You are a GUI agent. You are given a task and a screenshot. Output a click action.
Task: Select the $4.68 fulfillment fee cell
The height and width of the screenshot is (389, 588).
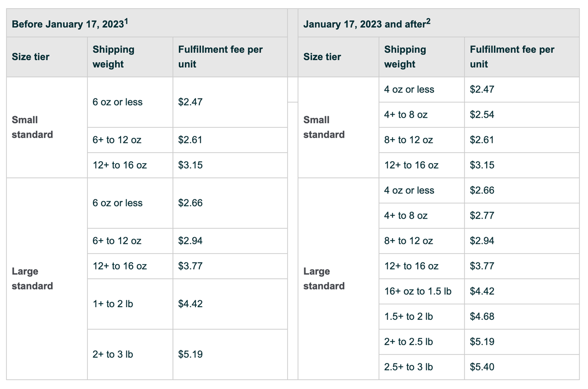(482, 316)
